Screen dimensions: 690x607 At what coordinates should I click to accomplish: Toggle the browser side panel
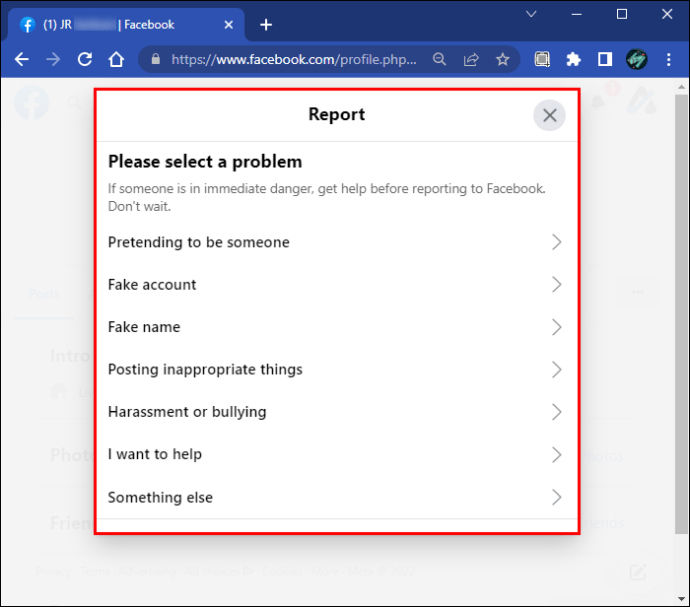click(x=604, y=60)
